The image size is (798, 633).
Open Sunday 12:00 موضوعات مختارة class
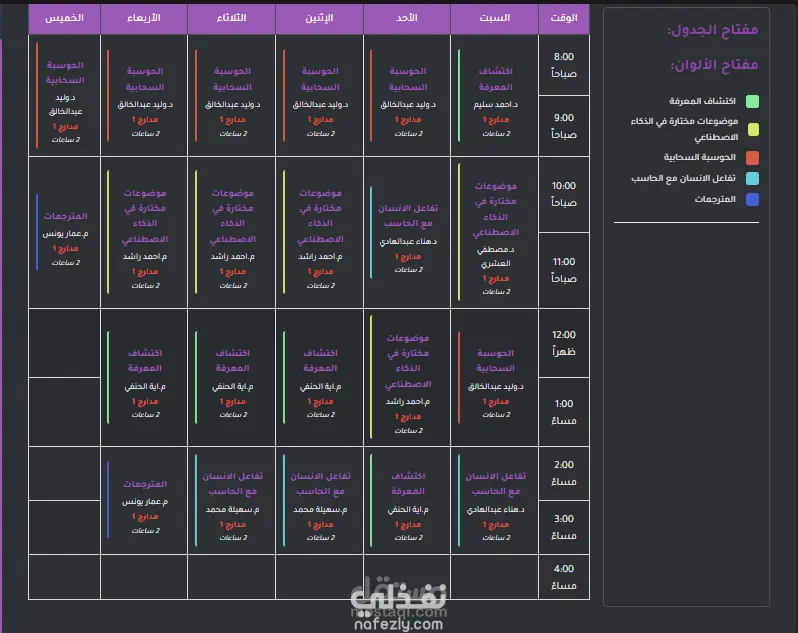pos(407,378)
